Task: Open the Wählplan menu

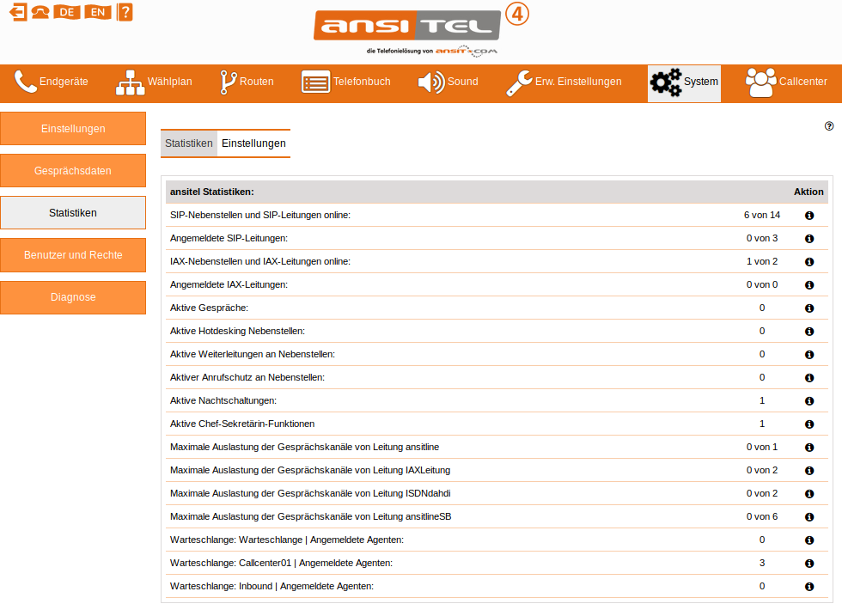Action: point(154,82)
